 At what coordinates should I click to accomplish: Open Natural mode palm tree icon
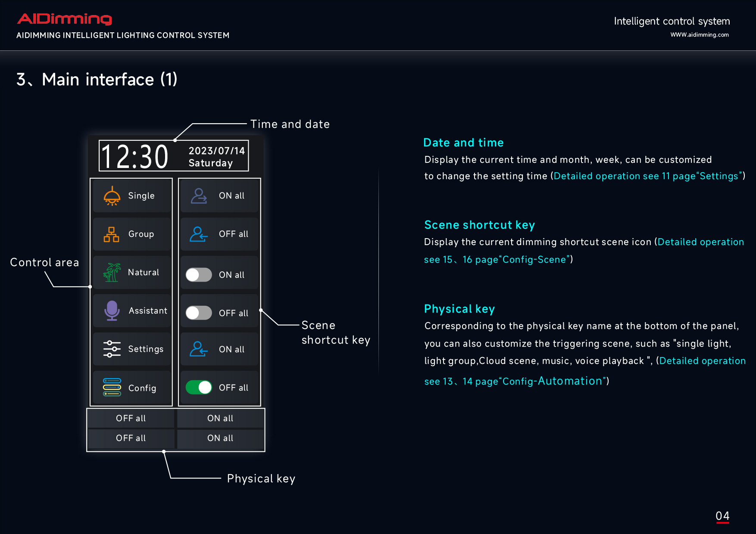[112, 273]
